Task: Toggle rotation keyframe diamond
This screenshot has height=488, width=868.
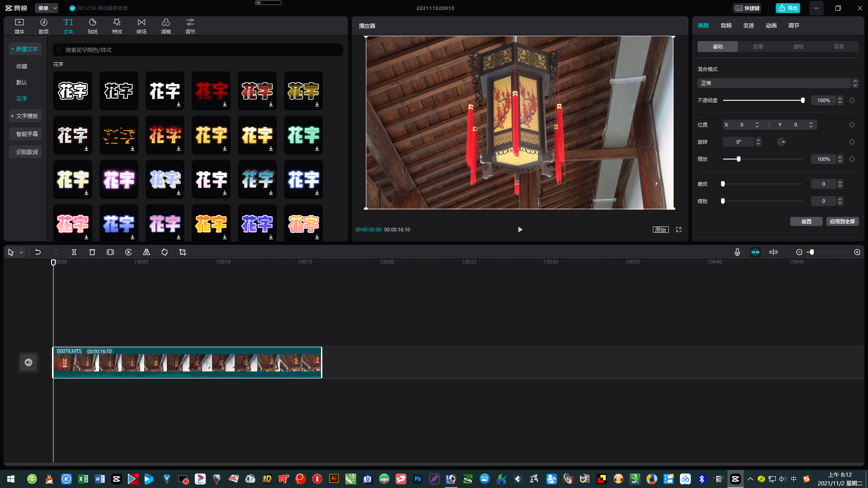Action: [x=852, y=142]
